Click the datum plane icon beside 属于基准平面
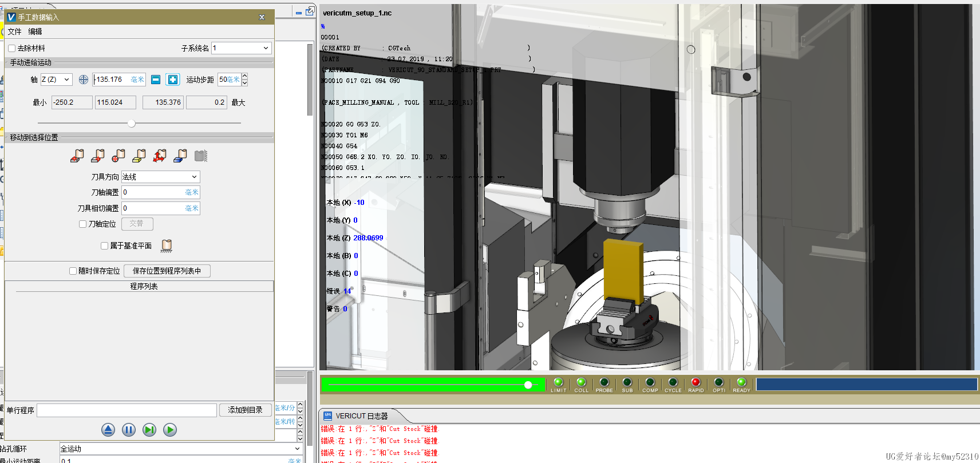Image resolution: width=980 pixels, height=463 pixels. coord(167,246)
